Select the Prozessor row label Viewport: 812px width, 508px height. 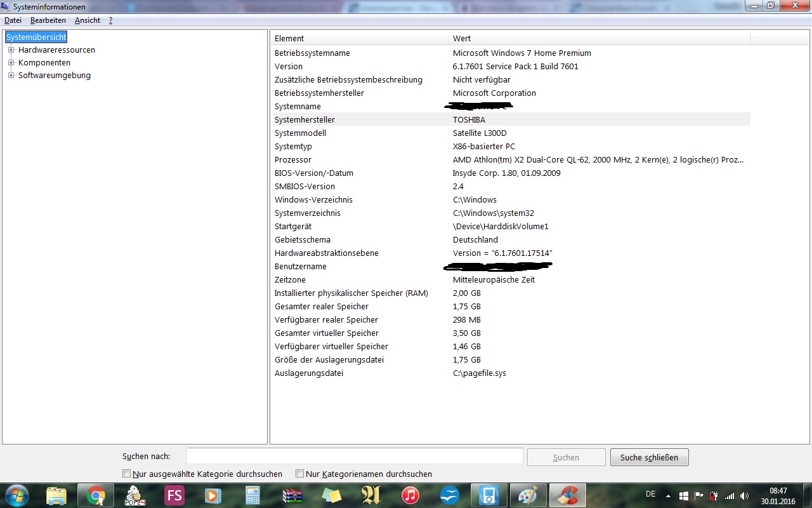[293, 159]
